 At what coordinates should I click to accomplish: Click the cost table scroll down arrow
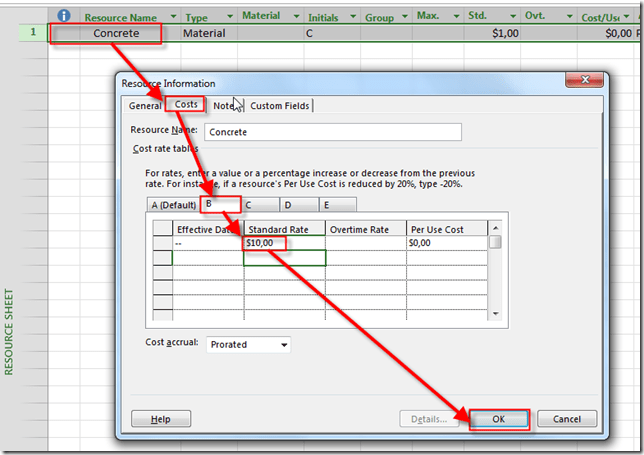[495, 315]
